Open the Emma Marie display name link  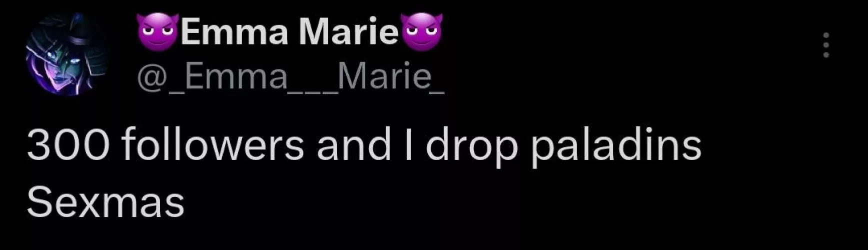pos(290,31)
